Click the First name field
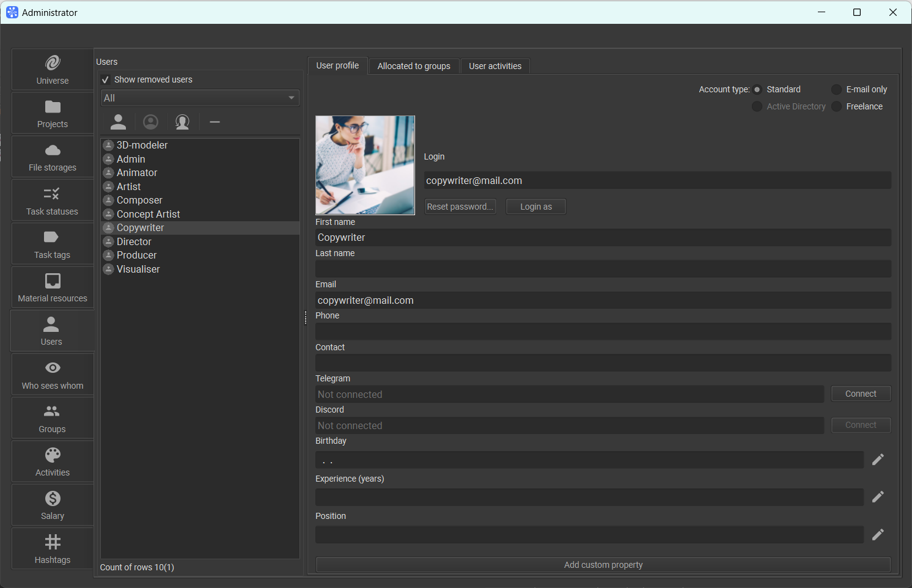 pos(603,237)
